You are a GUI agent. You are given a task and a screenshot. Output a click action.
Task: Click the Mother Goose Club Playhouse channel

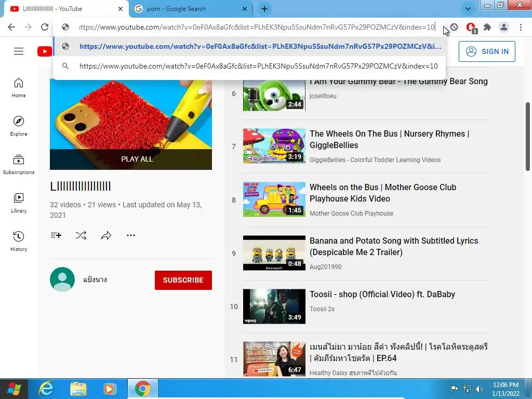click(351, 214)
